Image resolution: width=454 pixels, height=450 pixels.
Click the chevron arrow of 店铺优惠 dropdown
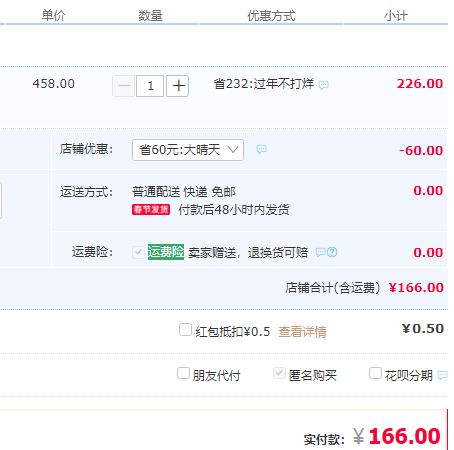233,149
